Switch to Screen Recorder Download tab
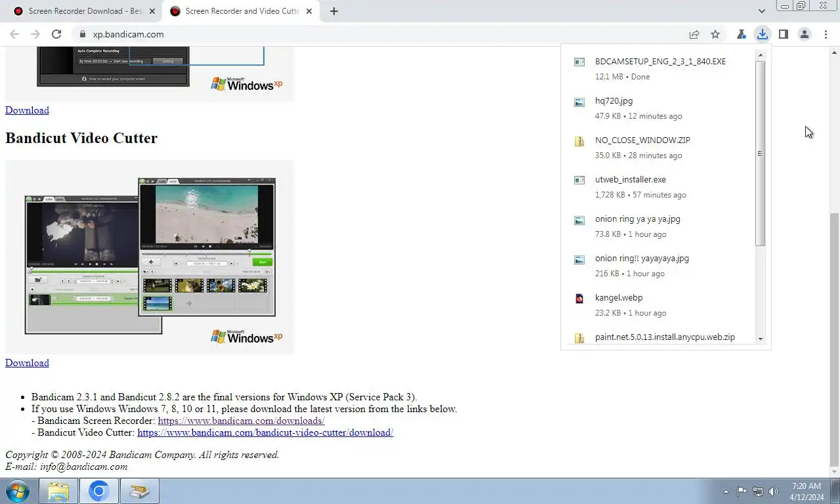The width and height of the screenshot is (840, 504). pyautogui.click(x=85, y=11)
